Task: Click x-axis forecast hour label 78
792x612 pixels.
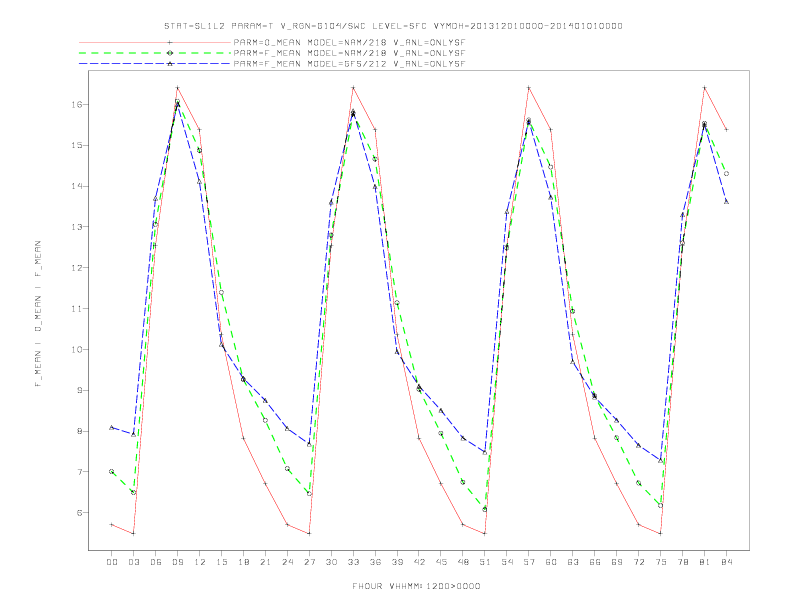Action: (x=683, y=562)
